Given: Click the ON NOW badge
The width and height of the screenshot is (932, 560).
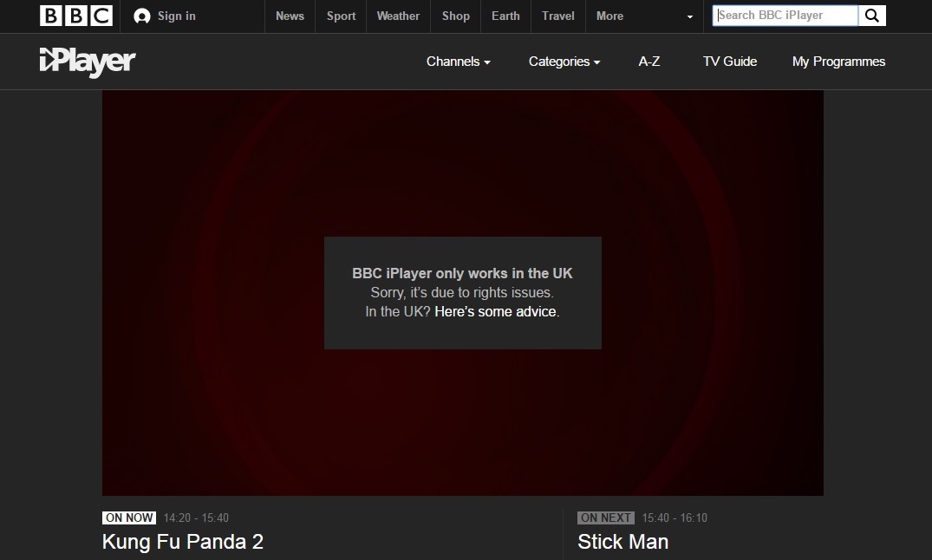Looking at the screenshot, I should 129,518.
